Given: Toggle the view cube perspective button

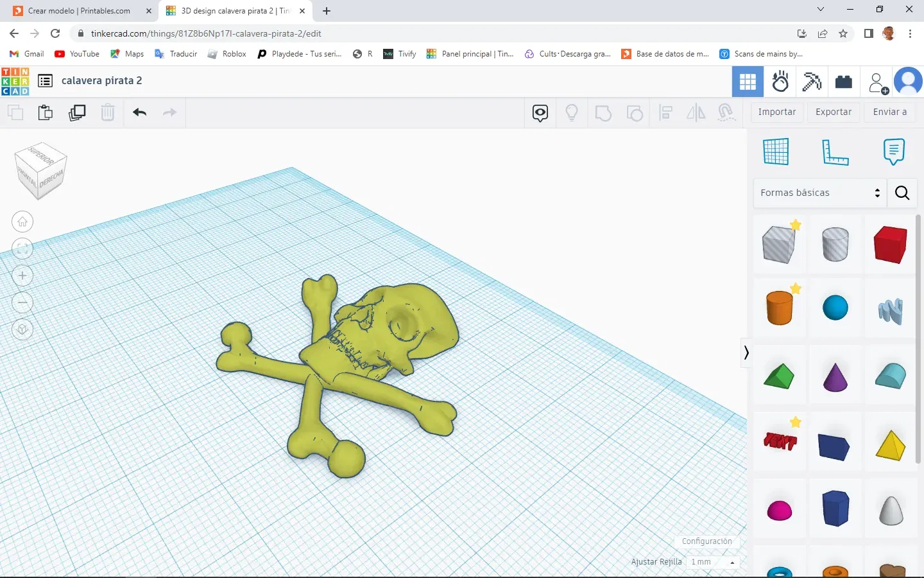Looking at the screenshot, I should (22, 330).
